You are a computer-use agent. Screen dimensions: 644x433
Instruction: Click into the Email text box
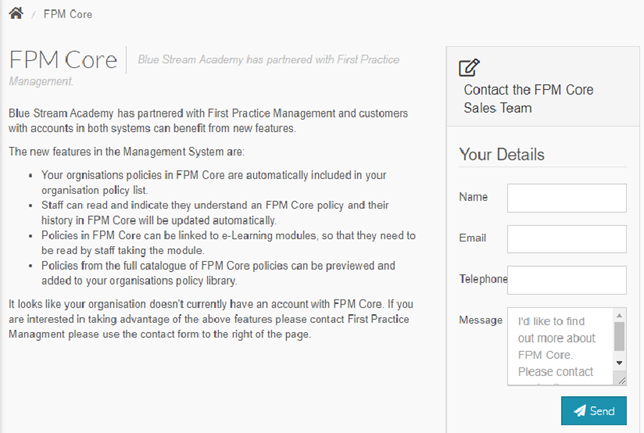[566, 239]
